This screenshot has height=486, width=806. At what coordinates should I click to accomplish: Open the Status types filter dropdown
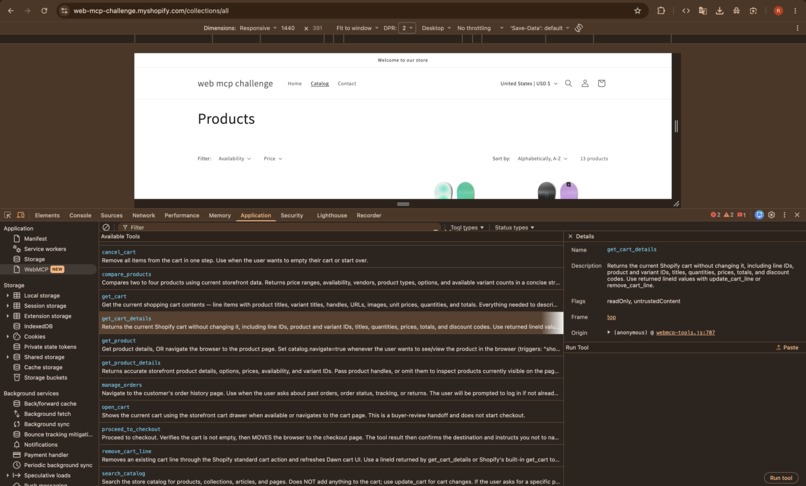click(514, 227)
